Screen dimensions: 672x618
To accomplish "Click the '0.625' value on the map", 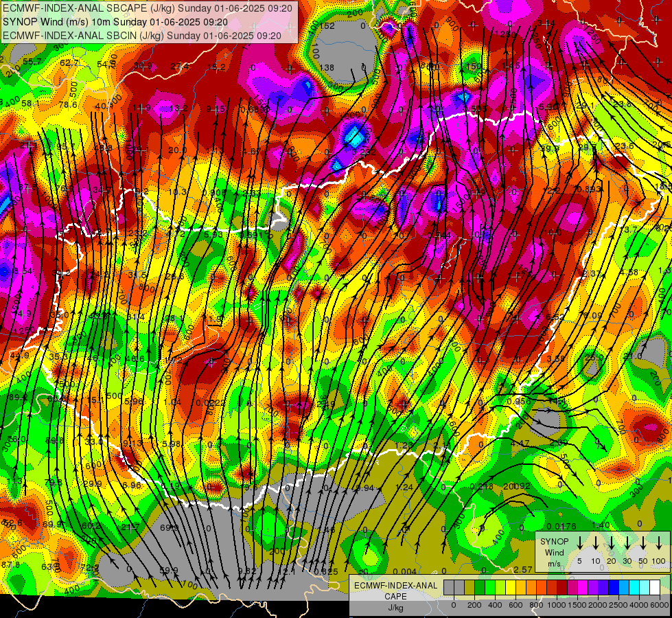I will [326, 571].
